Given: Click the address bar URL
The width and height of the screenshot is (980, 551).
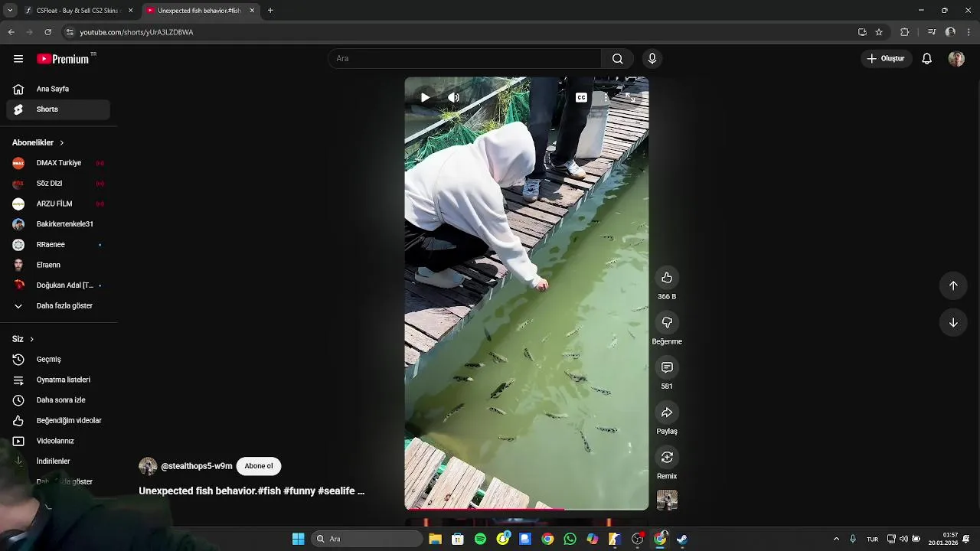Looking at the screenshot, I should point(136,32).
